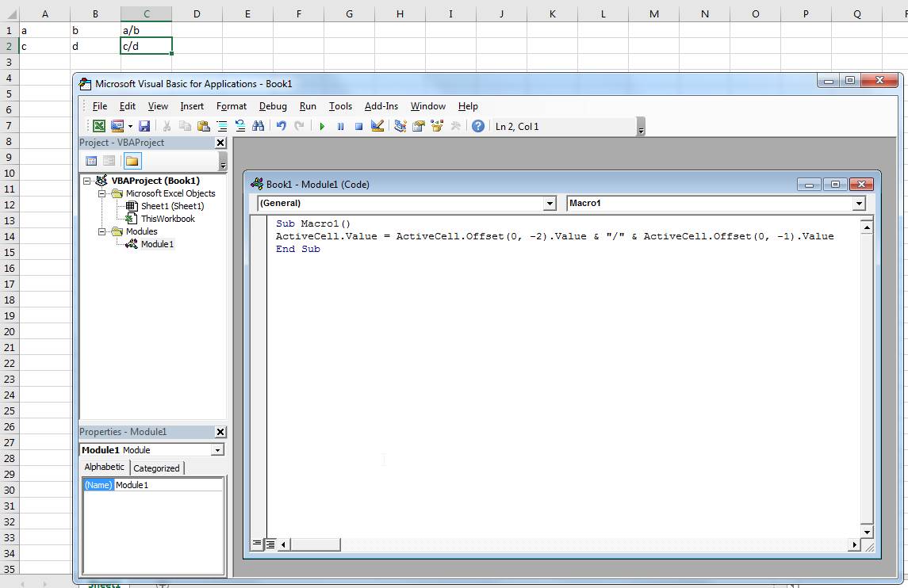Open the Insert menu
The height and width of the screenshot is (588, 908).
tap(192, 106)
